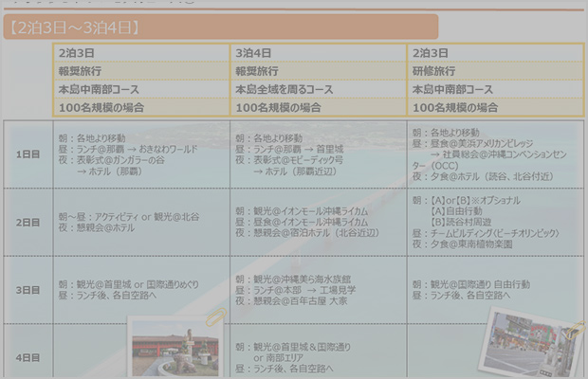The width and height of the screenshot is (588, 379).
Task: Click the 【2泊3日～3泊4日】 orange heading banner
Action: point(221,27)
